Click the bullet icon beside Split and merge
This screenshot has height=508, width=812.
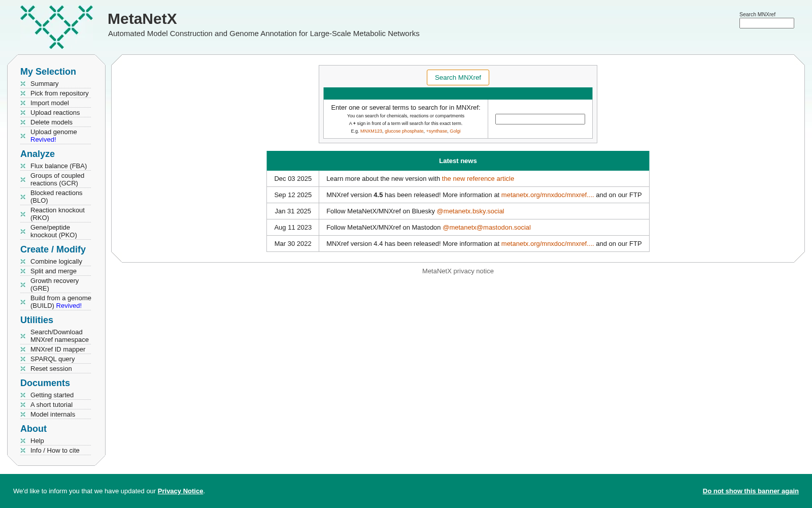23,271
